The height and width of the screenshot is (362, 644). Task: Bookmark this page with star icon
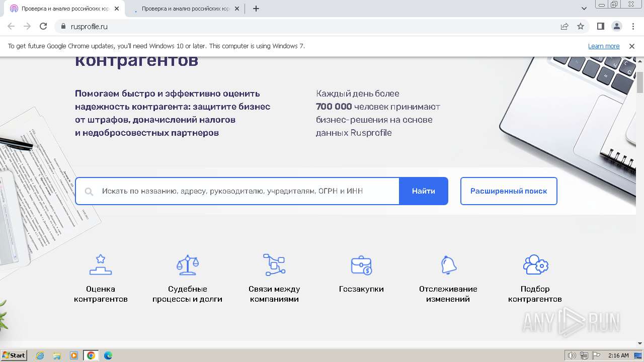[x=581, y=26]
